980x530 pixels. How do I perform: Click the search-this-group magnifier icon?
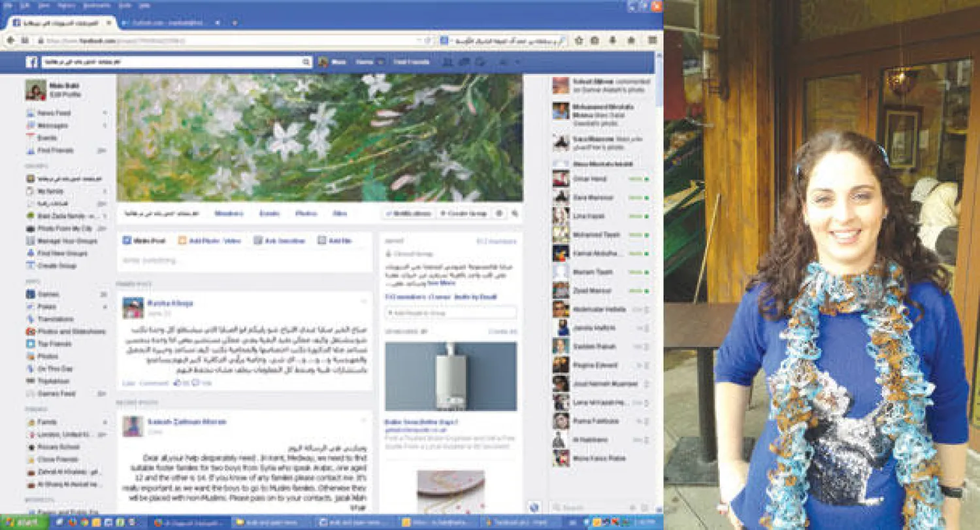click(515, 214)
